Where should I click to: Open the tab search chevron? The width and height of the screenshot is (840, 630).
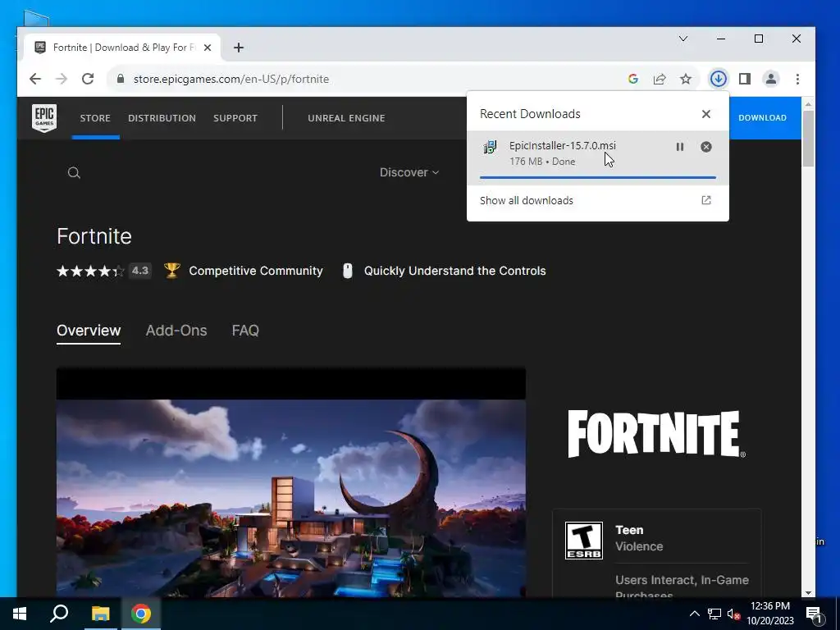pos(683,39)
